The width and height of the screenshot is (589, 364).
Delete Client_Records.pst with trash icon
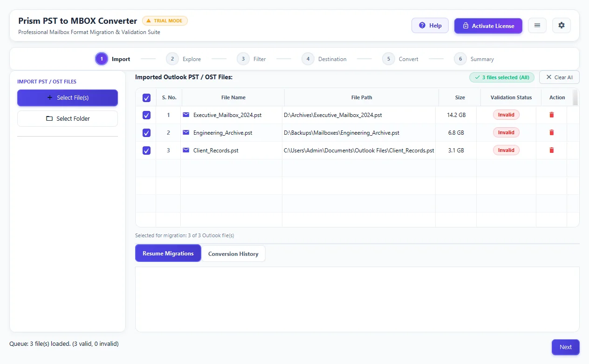click(x=552, y=150)
